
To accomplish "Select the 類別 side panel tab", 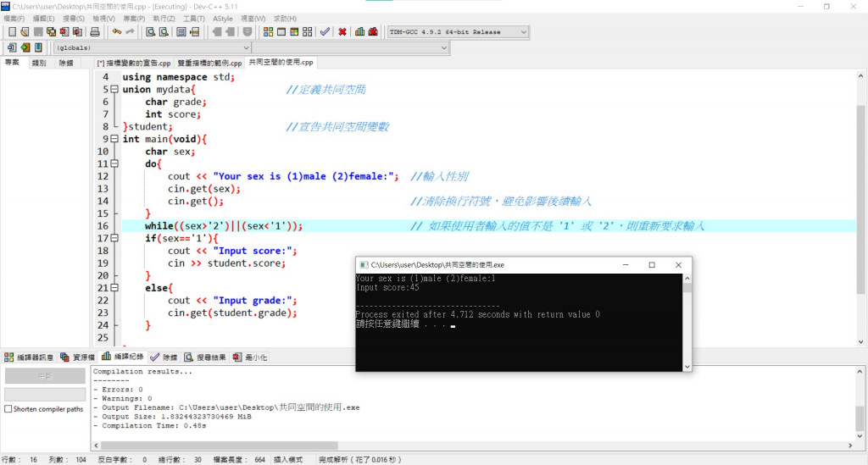I will tap(39, 63).
